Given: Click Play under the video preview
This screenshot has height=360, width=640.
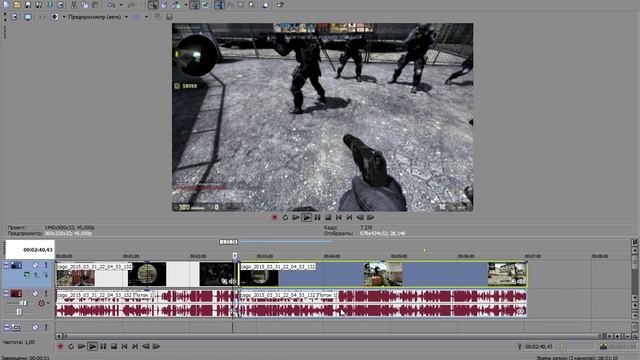Looking at the screenshot, I should pyautogui.click(x=307, y=218).
